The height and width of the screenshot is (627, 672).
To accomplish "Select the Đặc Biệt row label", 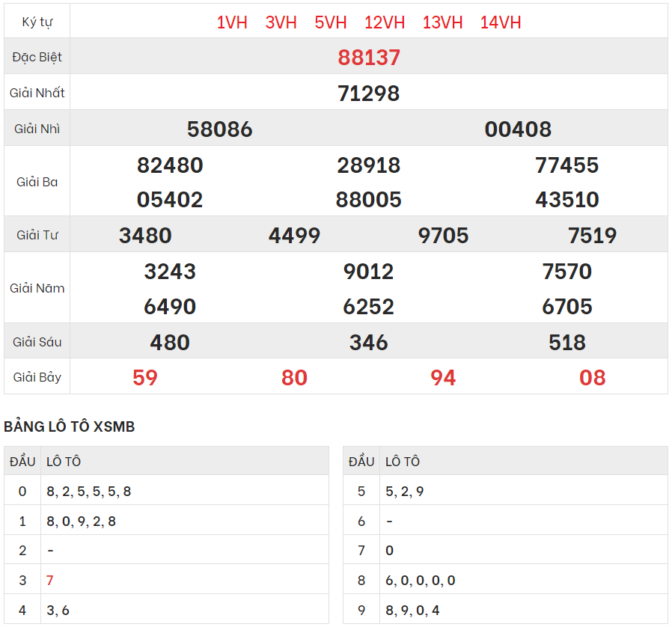I will point(37,58).
